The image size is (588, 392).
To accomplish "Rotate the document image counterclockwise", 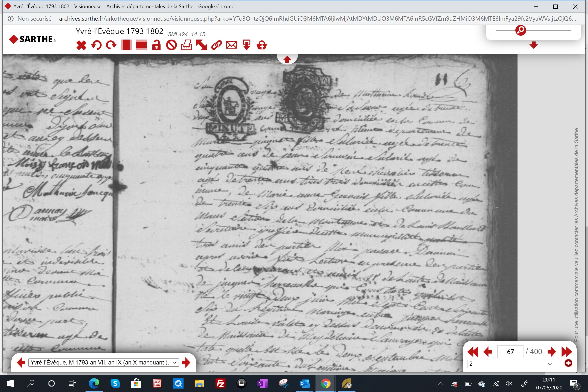I will pyautogui.click(x=96, y=45).
